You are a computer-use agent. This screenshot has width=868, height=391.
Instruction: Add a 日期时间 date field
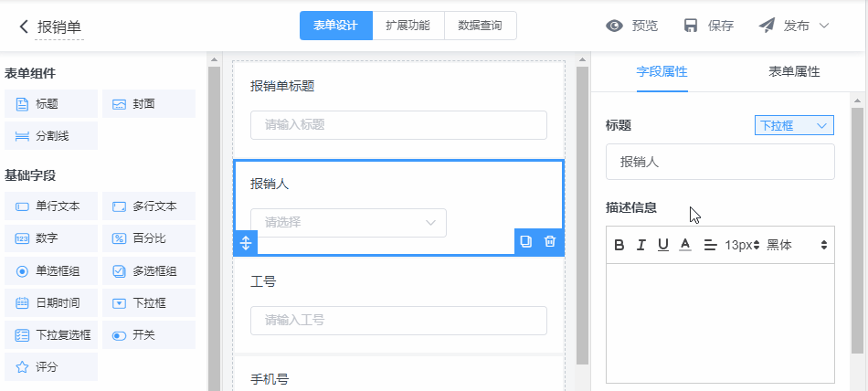[51, 303]
